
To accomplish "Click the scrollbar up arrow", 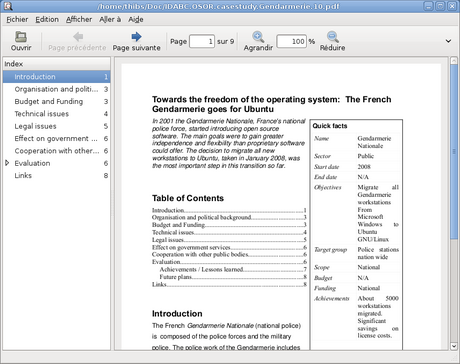I will [x=454, y=61].
